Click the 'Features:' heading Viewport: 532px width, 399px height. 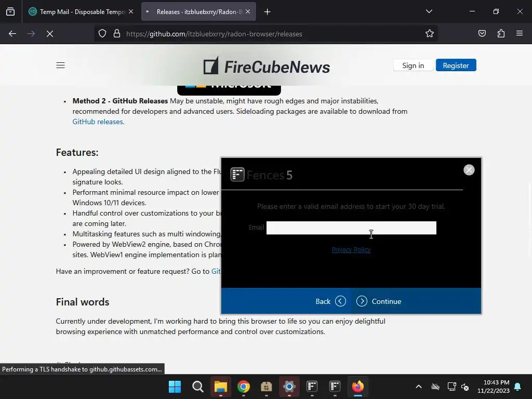point(77,152)
